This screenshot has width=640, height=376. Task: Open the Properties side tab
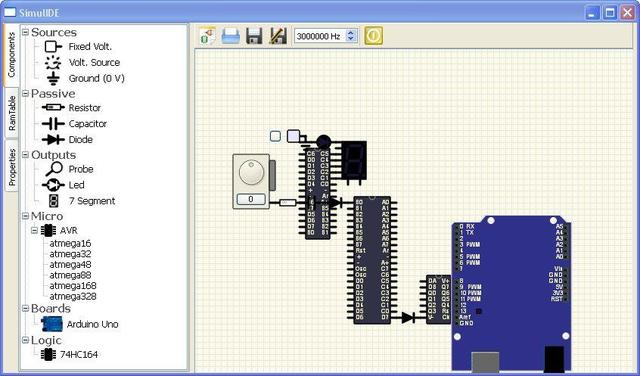(12, 166)
